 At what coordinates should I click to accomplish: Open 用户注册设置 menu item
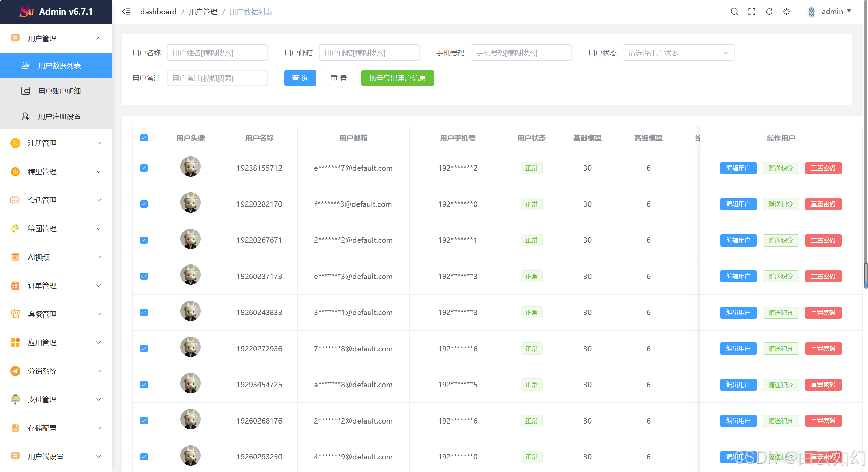point(59,116)
